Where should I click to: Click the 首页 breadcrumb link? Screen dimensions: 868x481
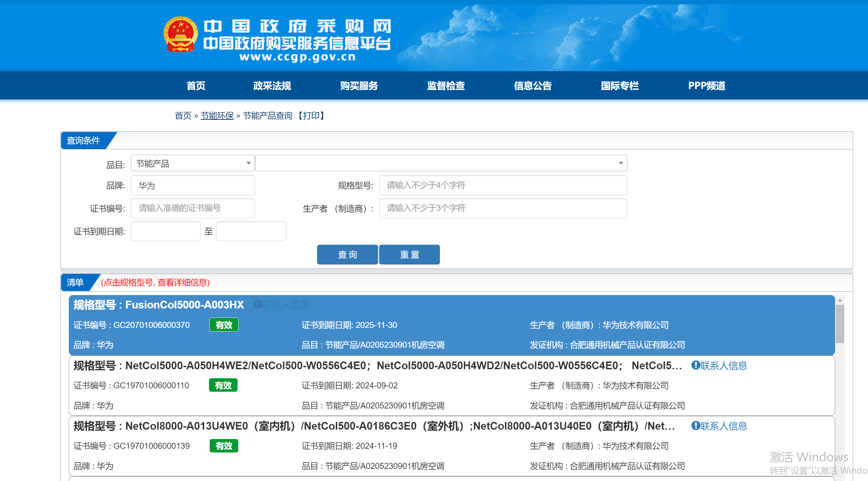pos(183,115)
